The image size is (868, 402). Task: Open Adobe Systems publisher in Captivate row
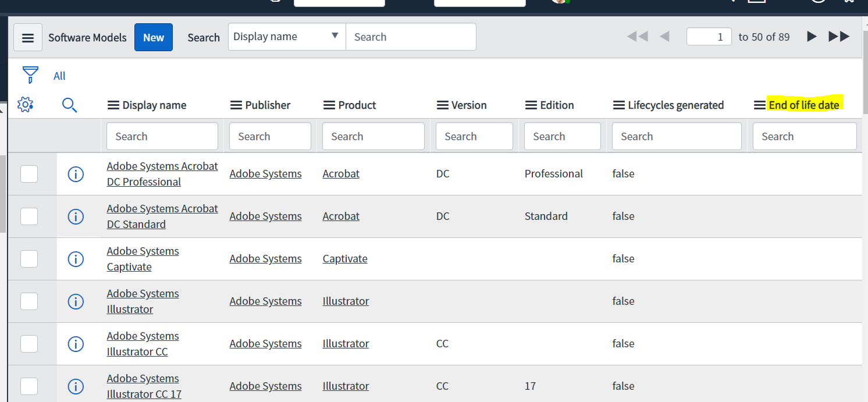[265, 259]
